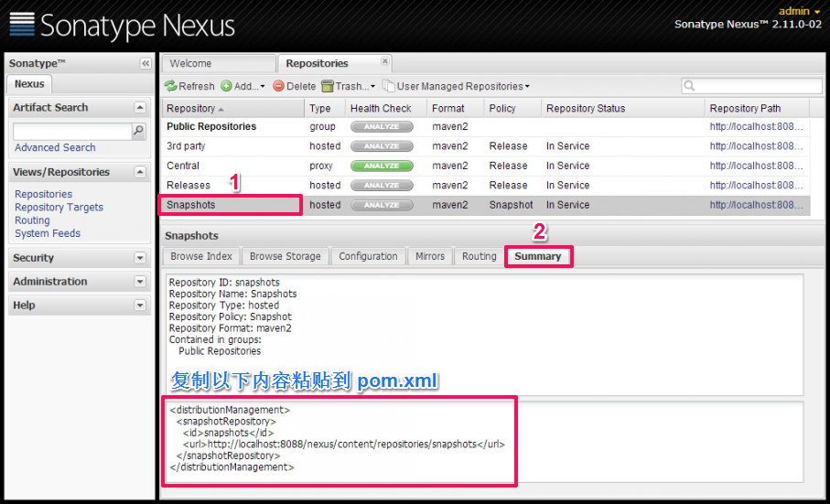Open the Routing sidebar link
This screenshot has width=830, height=504.
(x=32, y=220)
